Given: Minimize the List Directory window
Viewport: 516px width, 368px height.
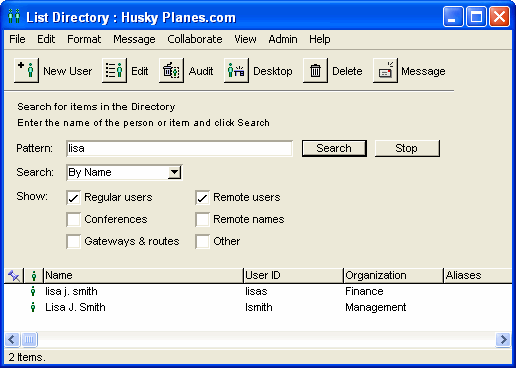Looking at the screenshot, I should point(453,16).
